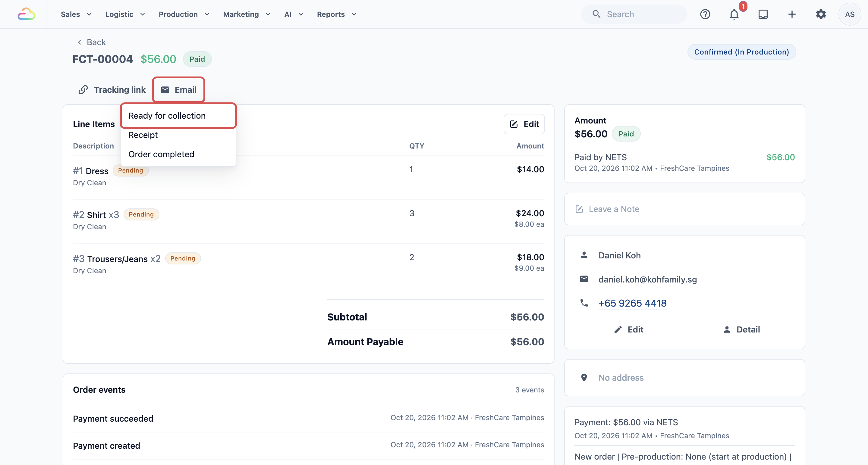868x465 pixels.
Task: Select Order completed email option
Action: 178,154
